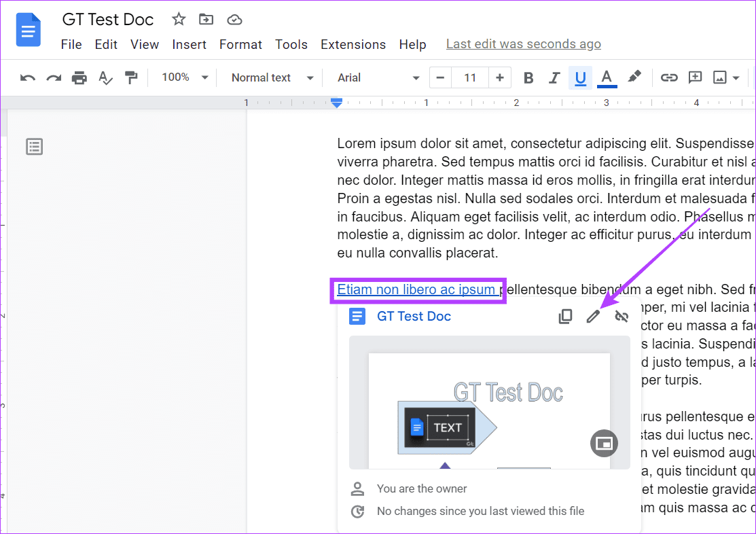Image resolution: width=756 pixels, height=534 pixels.
Task: Copy link icon in preview card
Action: (x=565, y=317)
